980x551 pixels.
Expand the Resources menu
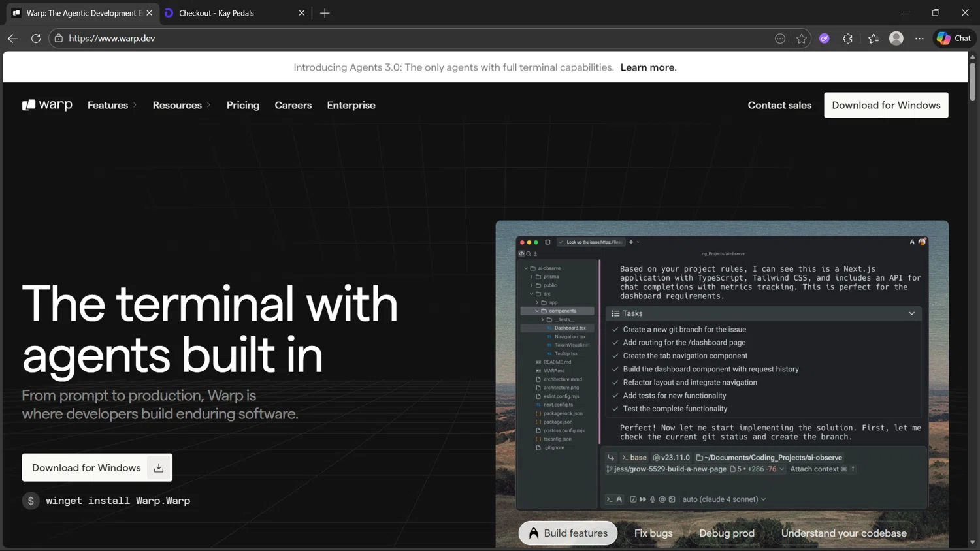pos(182,105)
